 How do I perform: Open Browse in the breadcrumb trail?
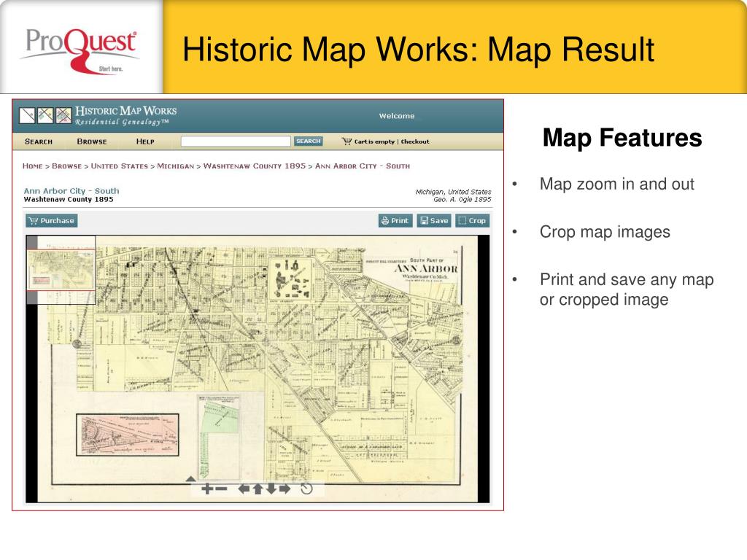(x=66, y=166)
